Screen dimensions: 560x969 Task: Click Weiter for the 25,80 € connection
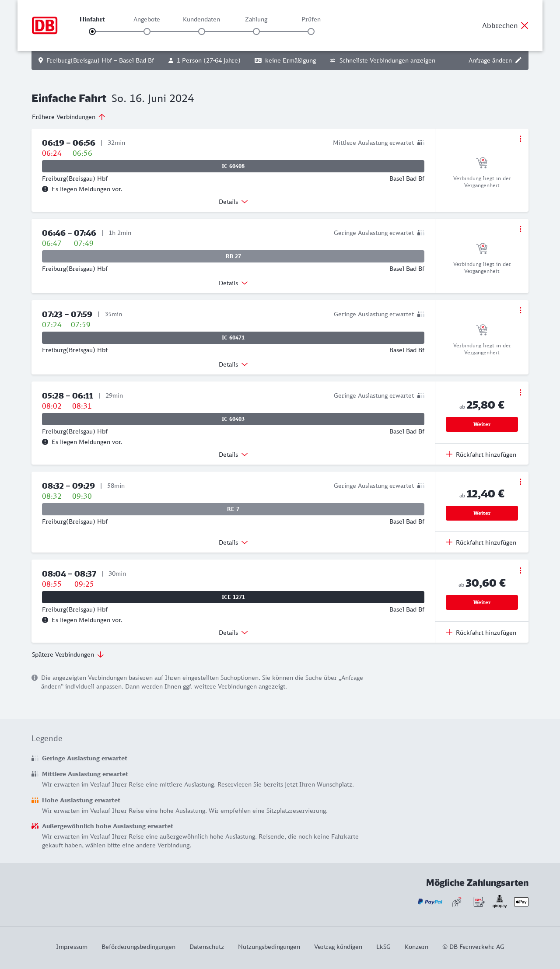click(482, 424)
